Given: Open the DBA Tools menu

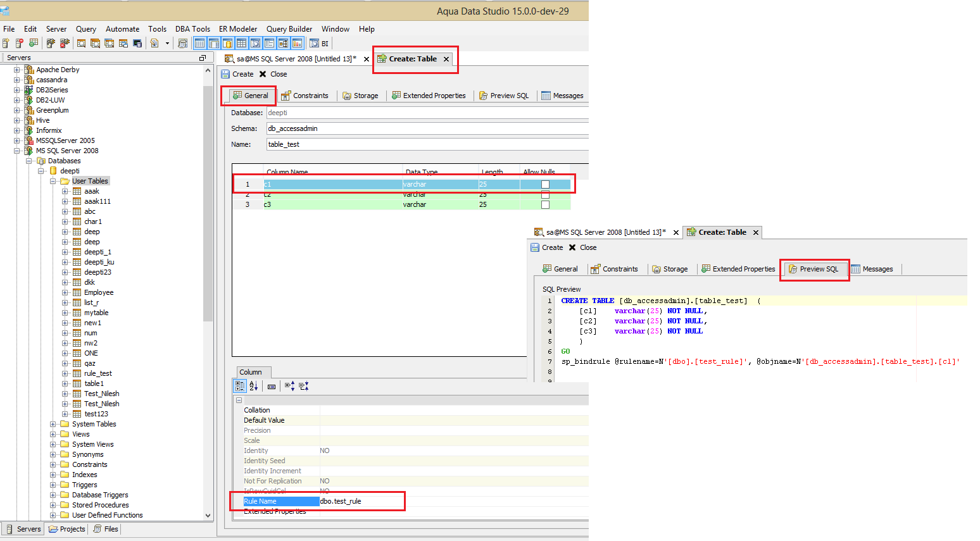Looking at the screenshot, I should (192, 29).
